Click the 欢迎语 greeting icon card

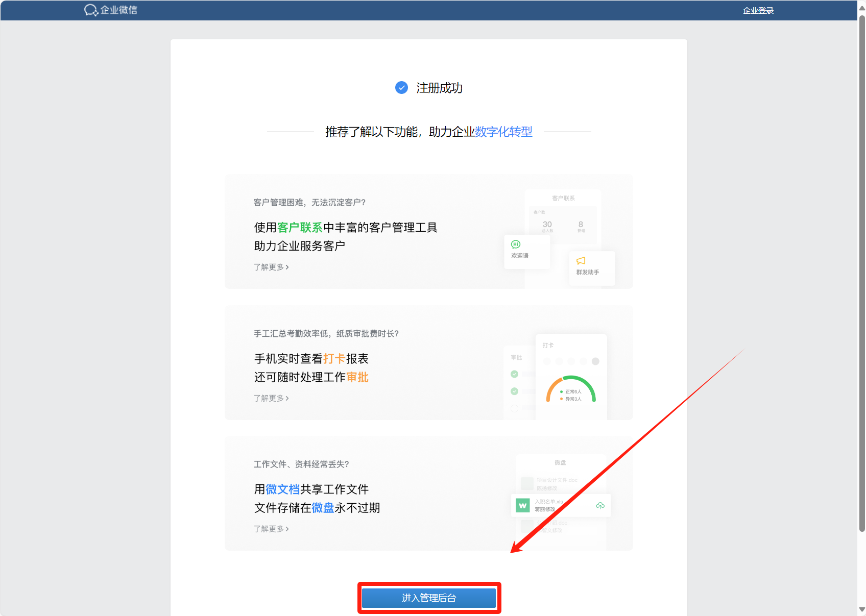click(526, 251)
